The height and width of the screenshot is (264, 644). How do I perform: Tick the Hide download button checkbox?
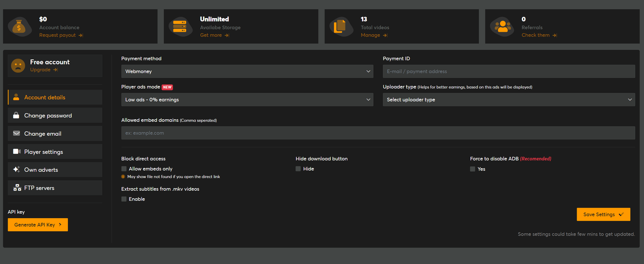298,169
